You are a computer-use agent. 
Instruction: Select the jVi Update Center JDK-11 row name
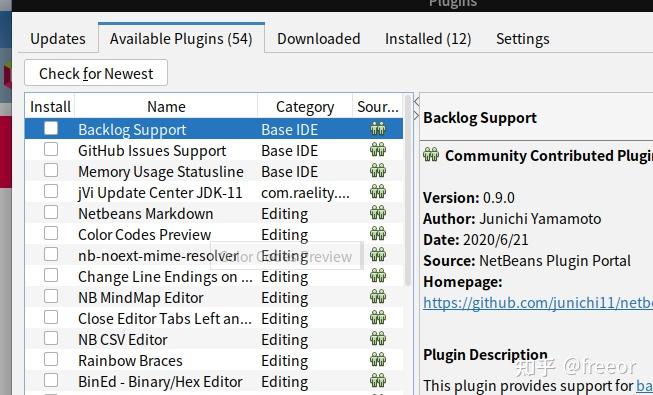160,193
